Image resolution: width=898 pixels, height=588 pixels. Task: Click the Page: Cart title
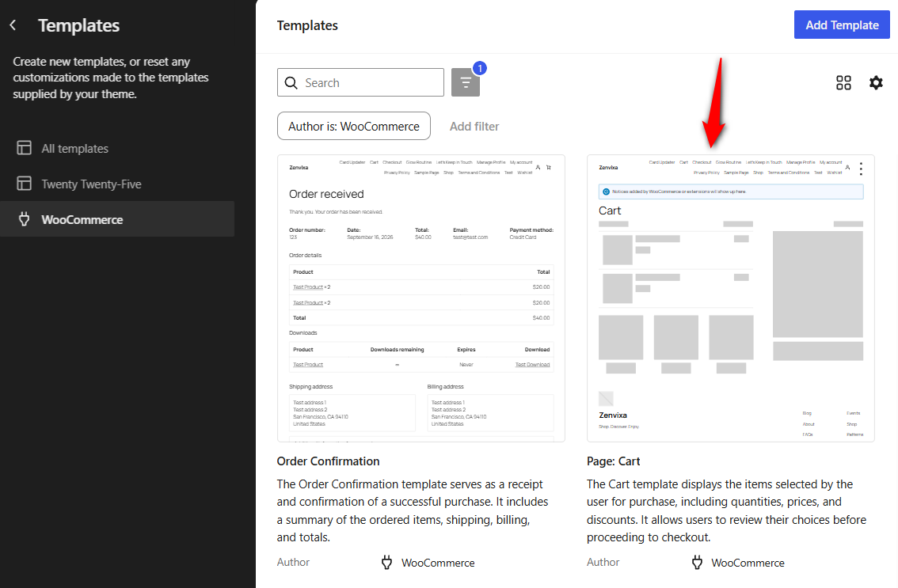click(614, 461)
